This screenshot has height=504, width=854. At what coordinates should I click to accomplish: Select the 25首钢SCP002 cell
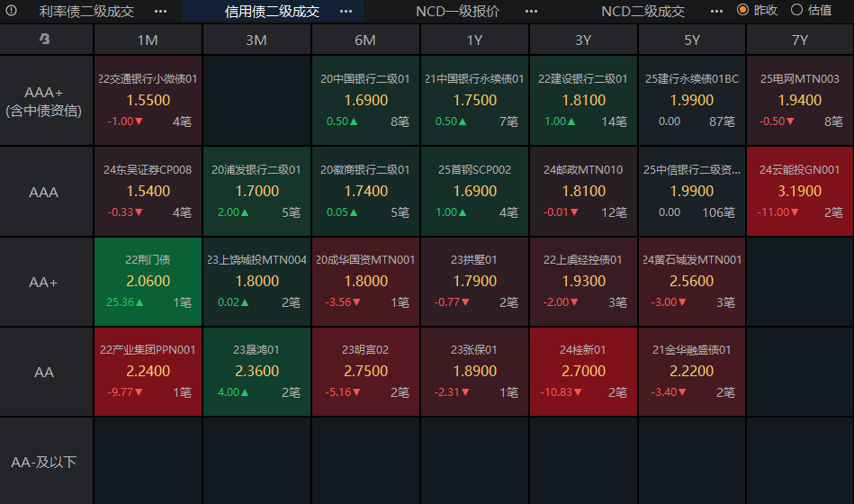click(x=474, y=191)
